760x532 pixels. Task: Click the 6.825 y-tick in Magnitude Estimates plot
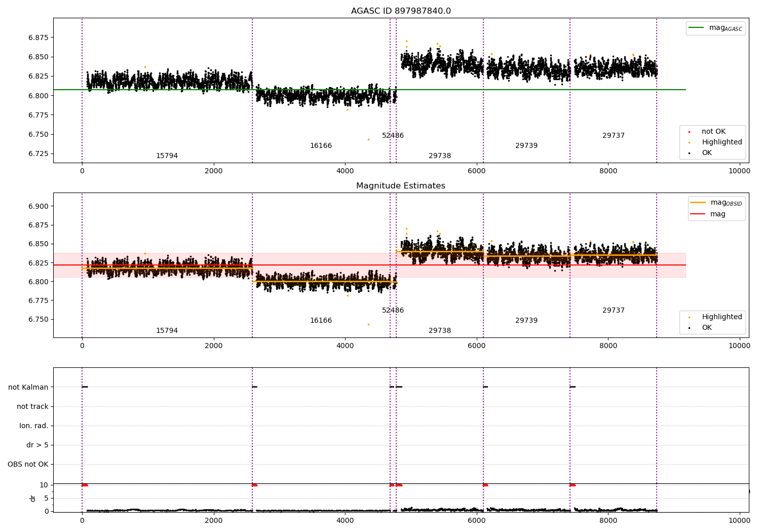39,263
